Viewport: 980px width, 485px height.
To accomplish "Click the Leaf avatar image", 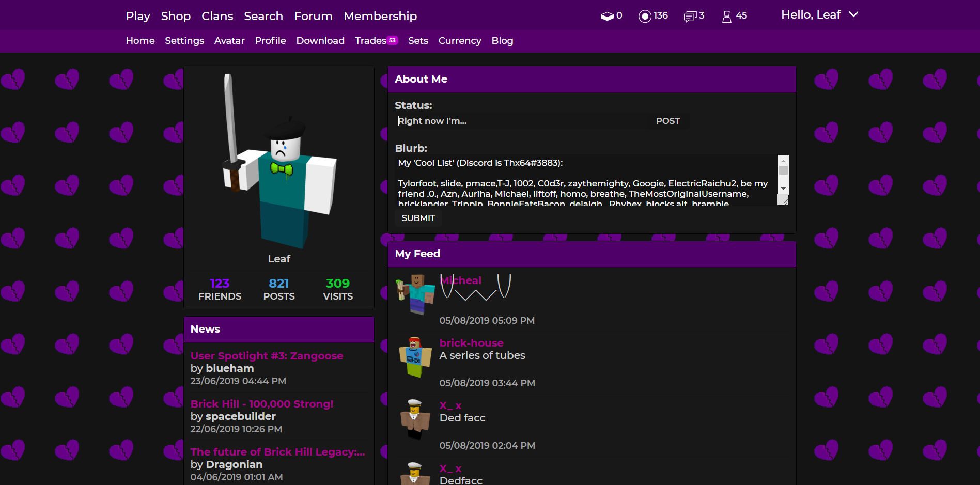I will [x=279, y=161].
